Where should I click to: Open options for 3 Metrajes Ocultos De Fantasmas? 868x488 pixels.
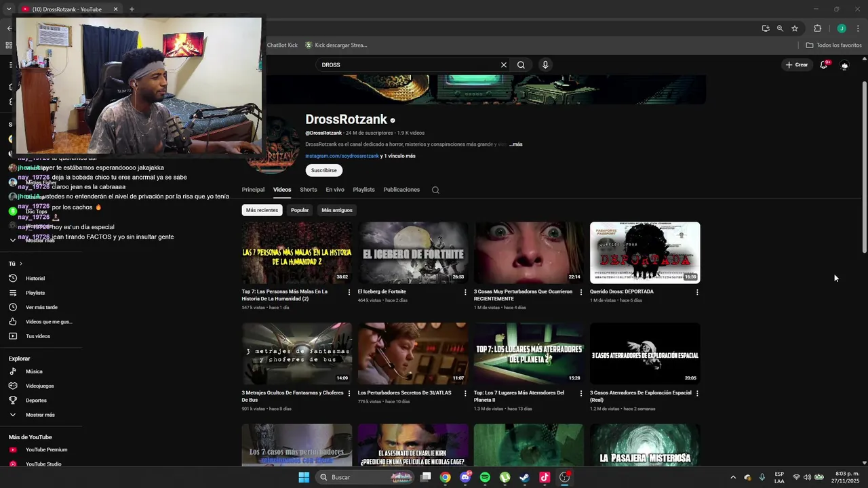[x=349, y=393]
